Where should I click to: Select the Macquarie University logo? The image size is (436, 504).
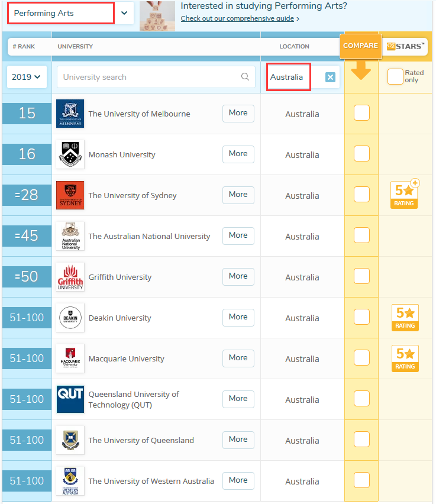(x=70, y=358)
